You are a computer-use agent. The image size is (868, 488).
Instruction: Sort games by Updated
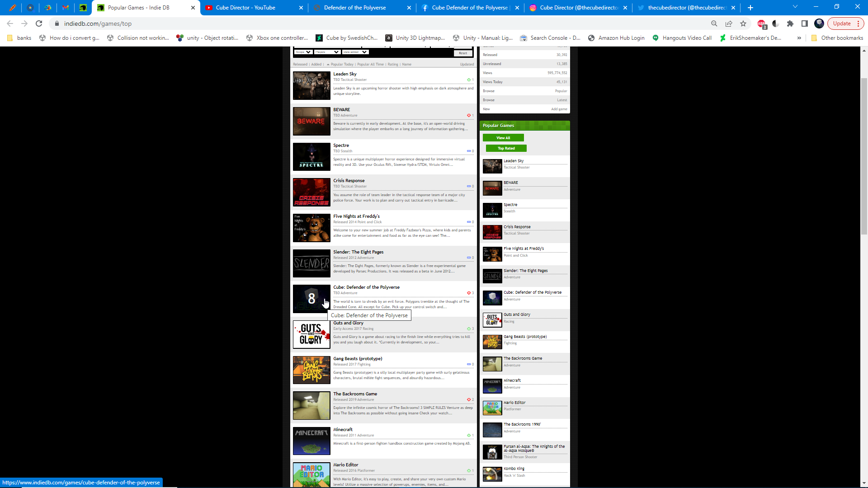pyautogui.click(x=467, y=64)
